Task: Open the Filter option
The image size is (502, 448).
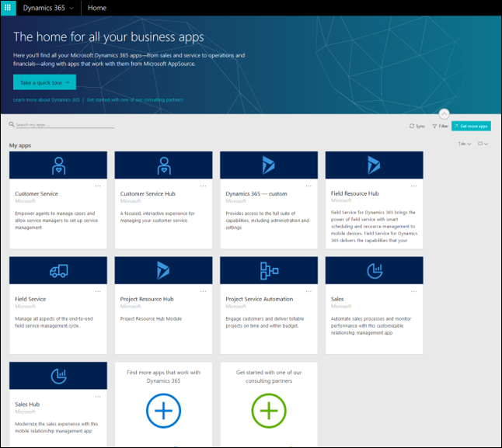Action: pyautogui.click(x=440, y=126)
